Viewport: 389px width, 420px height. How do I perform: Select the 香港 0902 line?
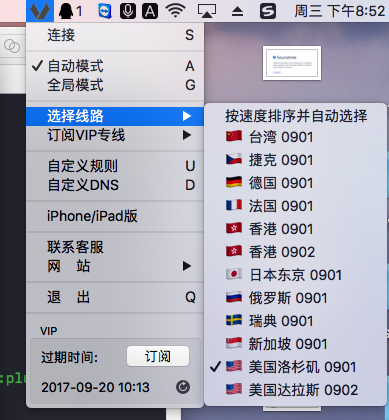click(x=296, y=252)
